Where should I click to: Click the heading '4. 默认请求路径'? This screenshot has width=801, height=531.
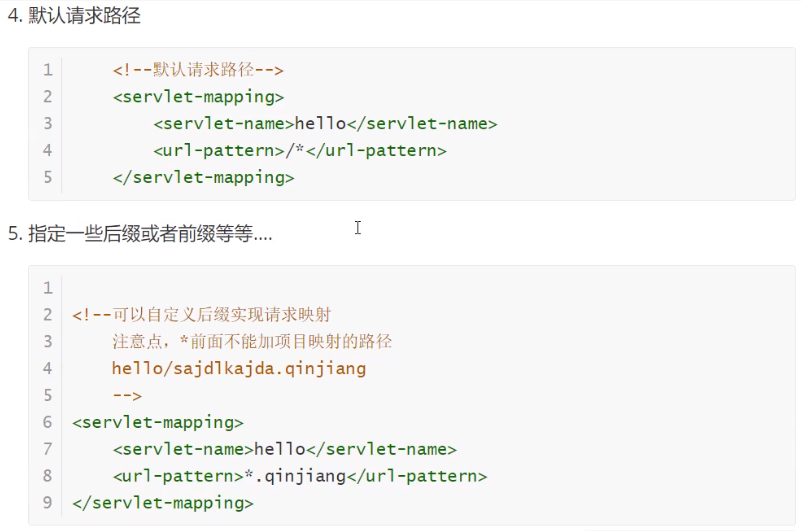[x=74, y=15]
